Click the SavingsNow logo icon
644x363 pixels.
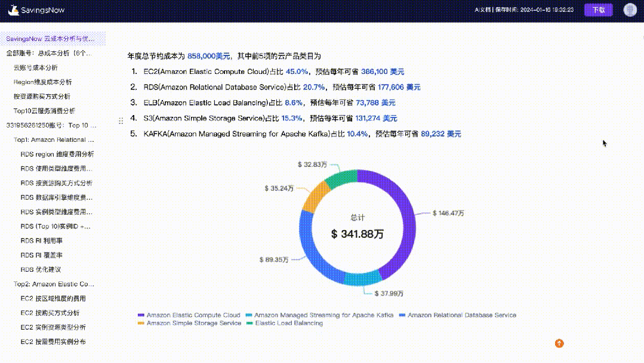[x=13, y=10]
